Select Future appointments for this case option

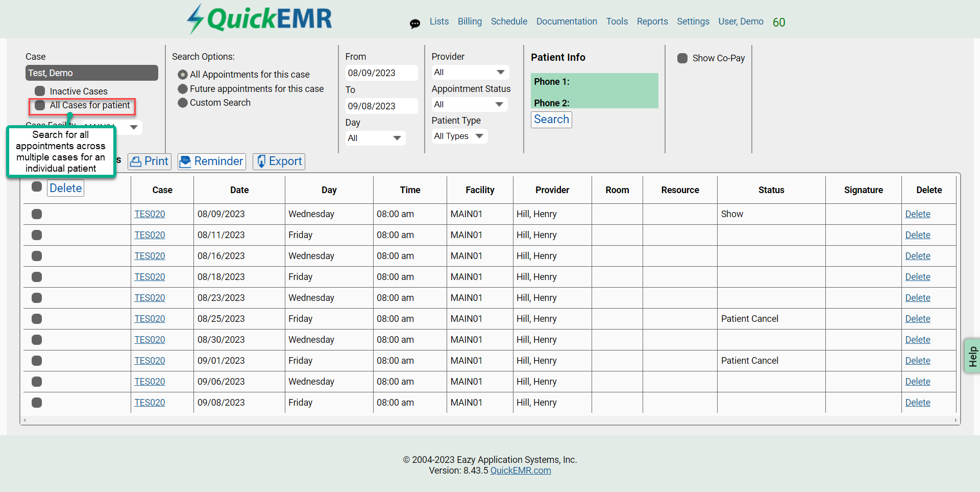(183, 89)
